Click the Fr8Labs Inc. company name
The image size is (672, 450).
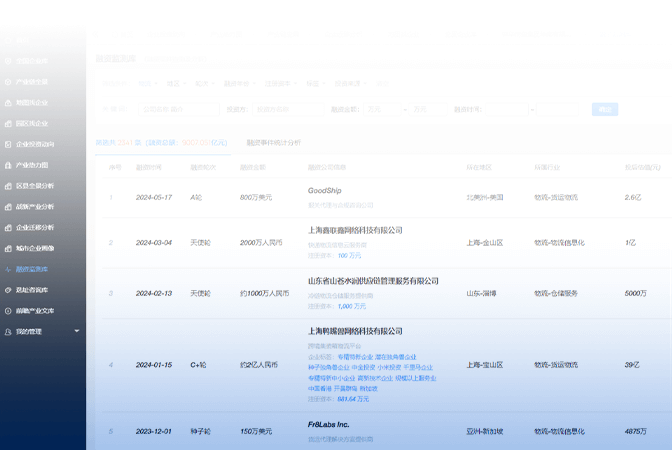coord(328,425)
